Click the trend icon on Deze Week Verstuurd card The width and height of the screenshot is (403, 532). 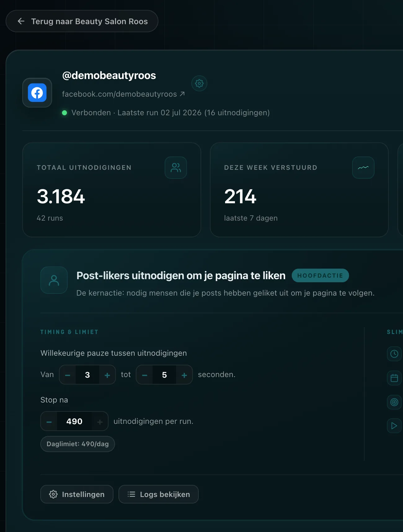[363, 168]
